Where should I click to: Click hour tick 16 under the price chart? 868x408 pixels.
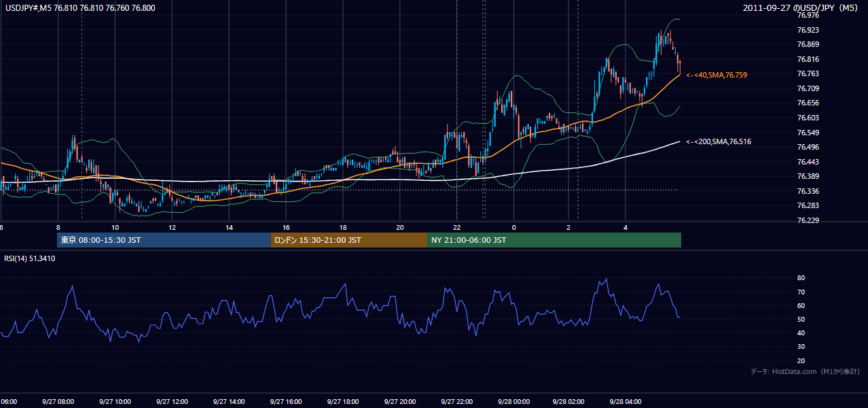click(286, 227)
